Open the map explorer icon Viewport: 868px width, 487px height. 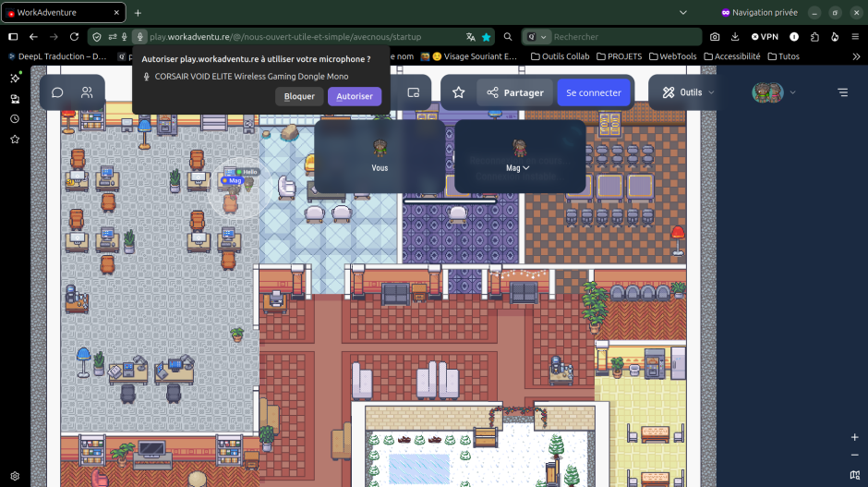[x=855, y=475]
